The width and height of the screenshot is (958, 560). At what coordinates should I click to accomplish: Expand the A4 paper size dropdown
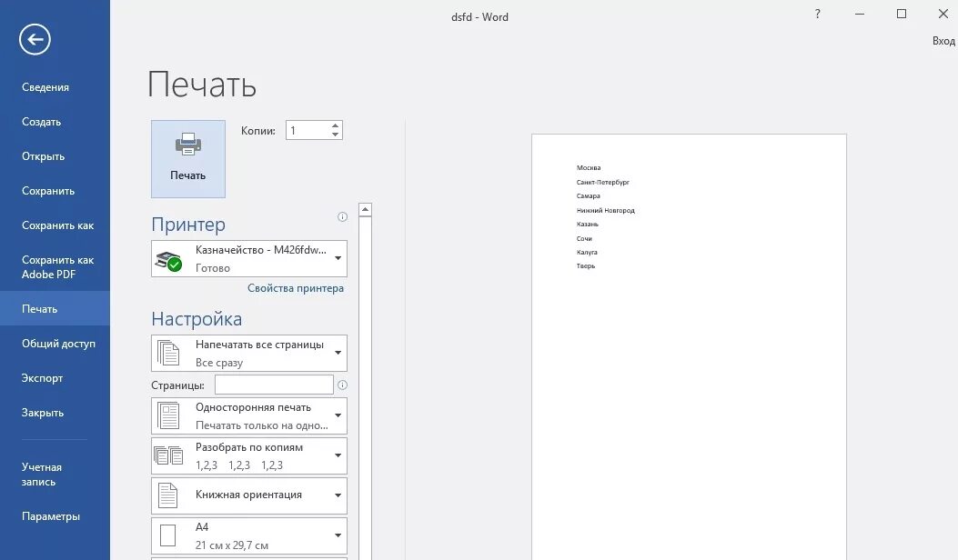(249, 535)
